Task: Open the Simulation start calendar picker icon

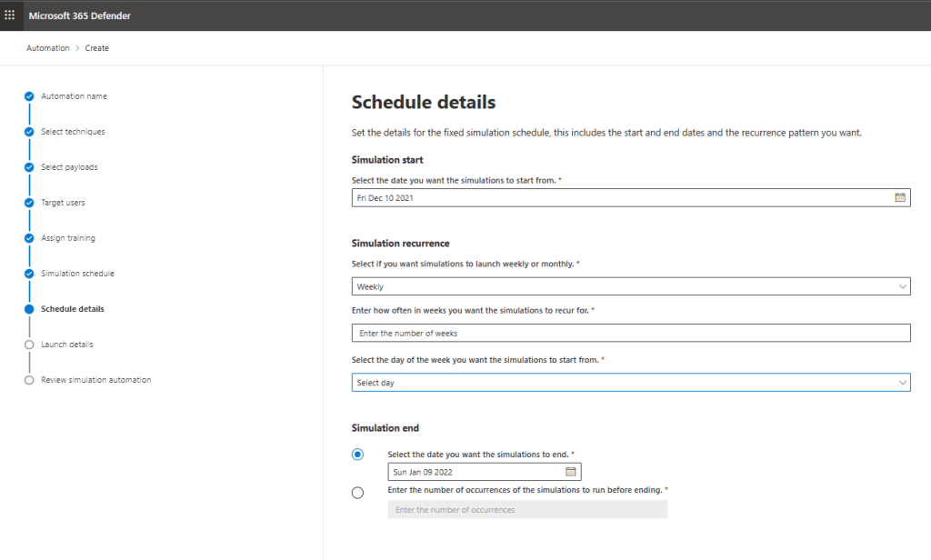Action: [x=900, y=197]
